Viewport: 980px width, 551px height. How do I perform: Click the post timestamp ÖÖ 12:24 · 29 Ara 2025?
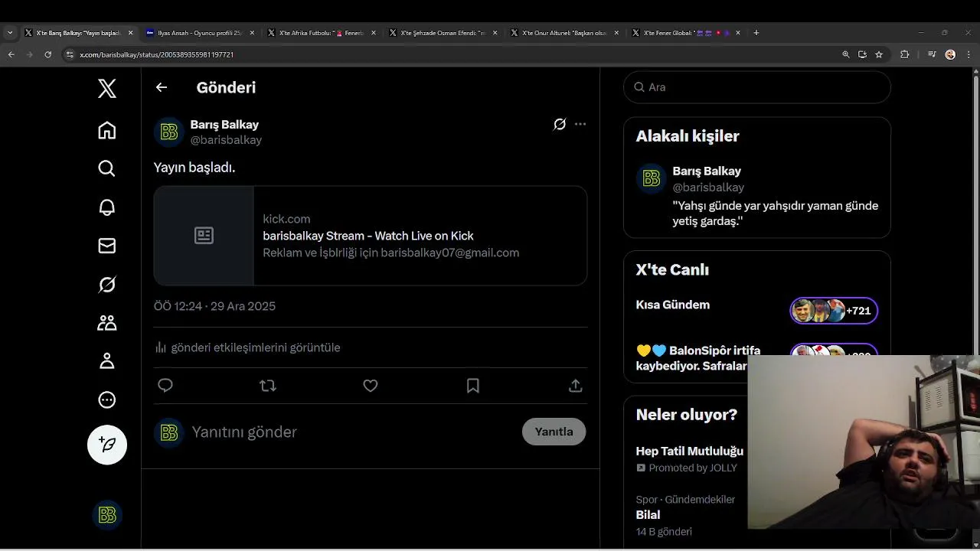click(214, 306)
